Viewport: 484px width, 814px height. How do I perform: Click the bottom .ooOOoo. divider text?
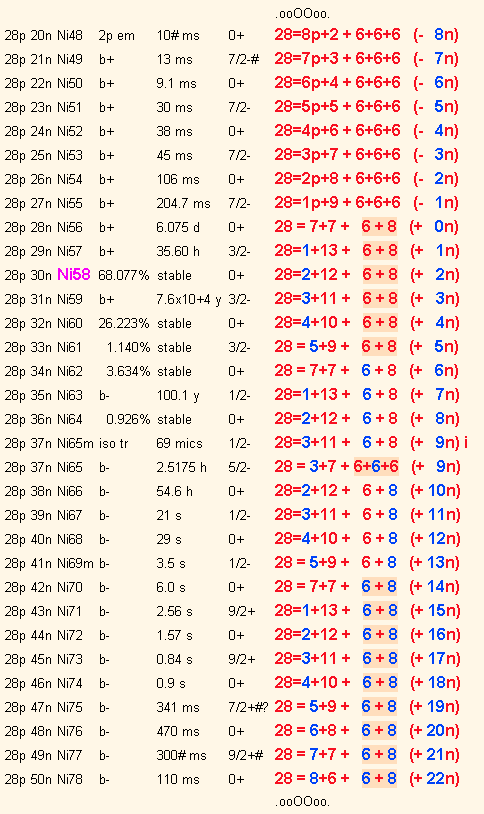coord(302,801)
